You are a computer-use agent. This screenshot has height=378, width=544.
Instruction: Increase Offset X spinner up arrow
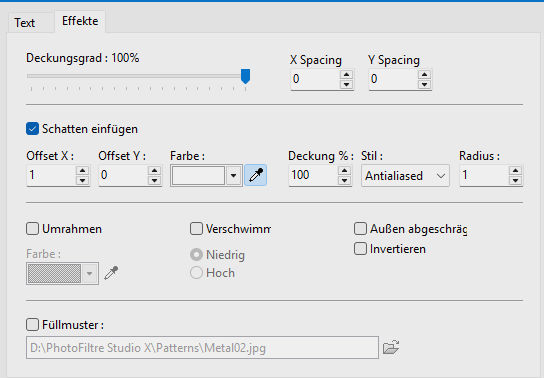click(83, 170)
